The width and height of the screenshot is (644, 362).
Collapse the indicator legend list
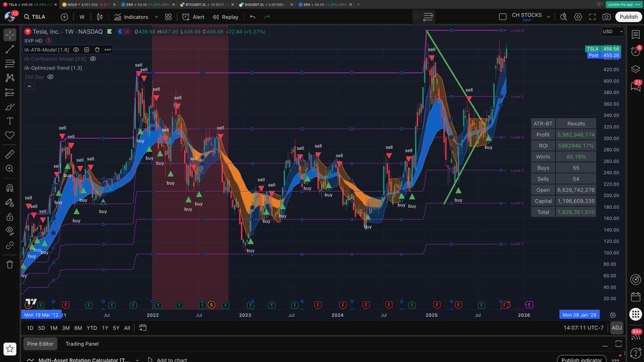click(x=29, y=86)
